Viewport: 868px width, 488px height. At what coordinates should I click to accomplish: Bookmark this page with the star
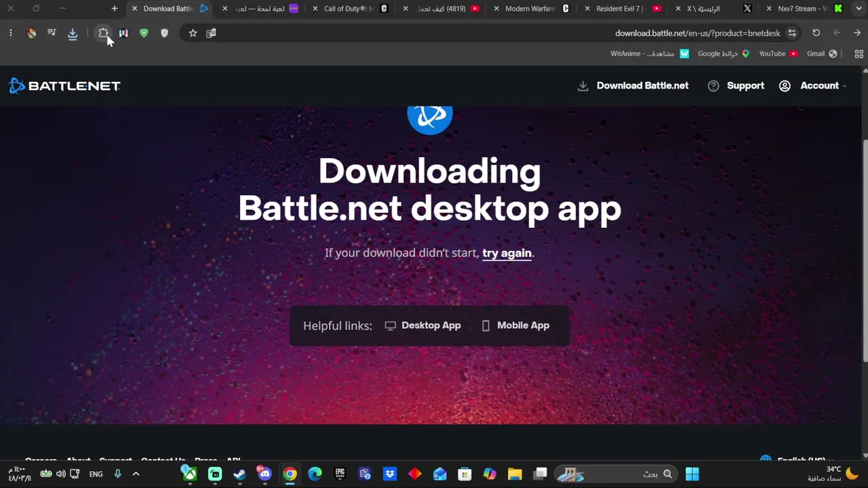(193, 33)
